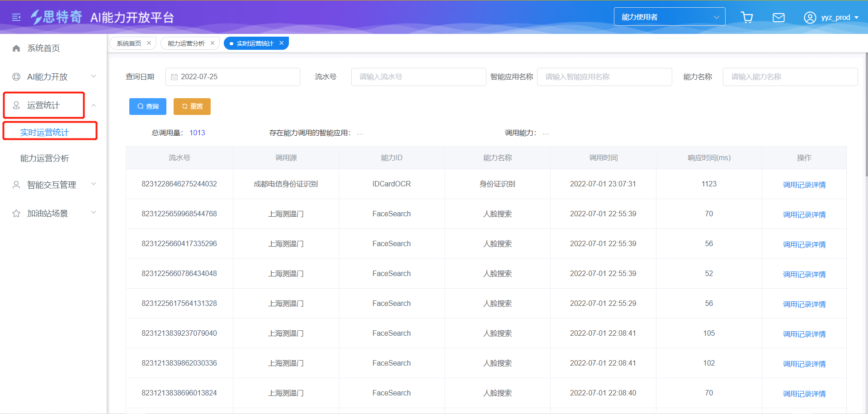Open 调用记录详情 for record 8231213839862030336
This screenshot has height=414, width=868.
click(804, 364)
